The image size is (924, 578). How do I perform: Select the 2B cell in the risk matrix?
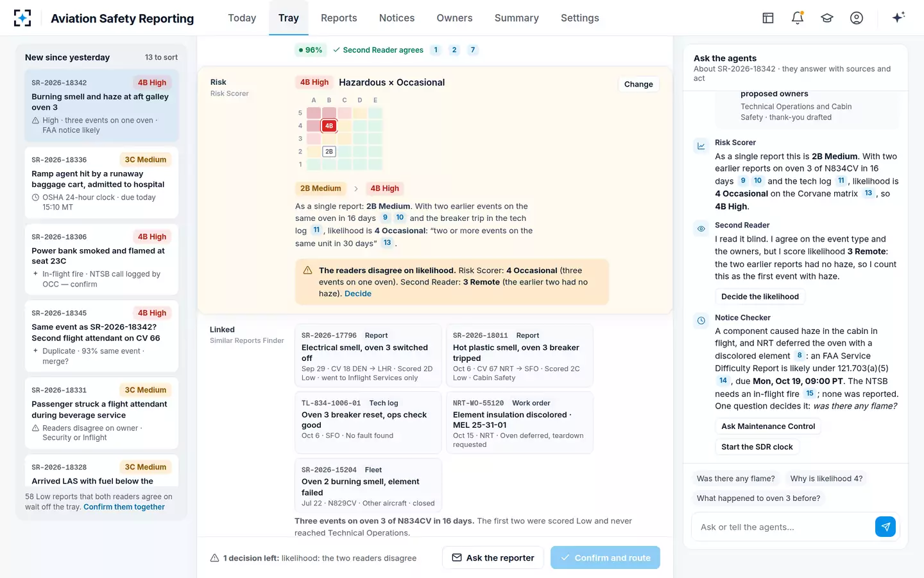[329, 152]
